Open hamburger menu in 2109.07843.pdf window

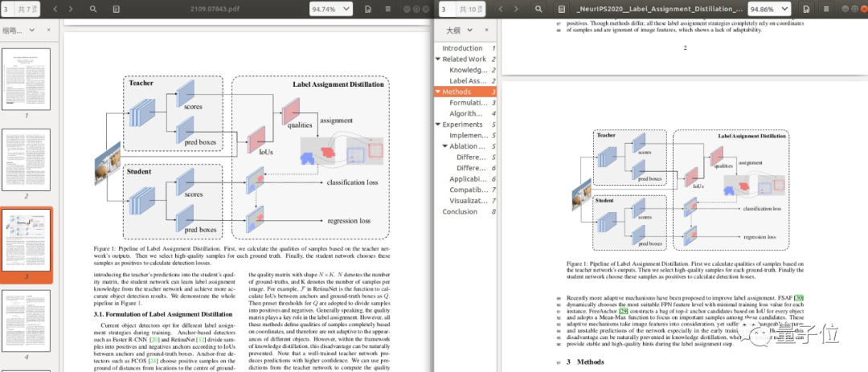388,9
